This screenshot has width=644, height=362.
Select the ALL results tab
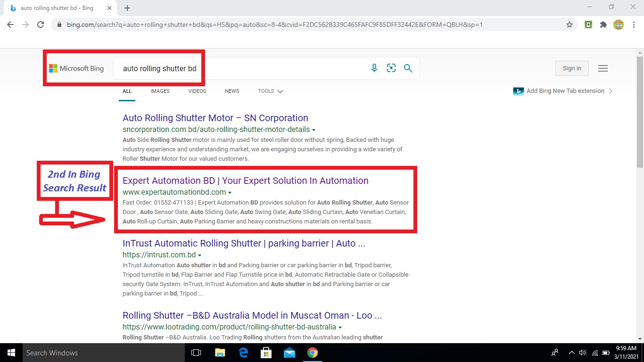(127, 91)
